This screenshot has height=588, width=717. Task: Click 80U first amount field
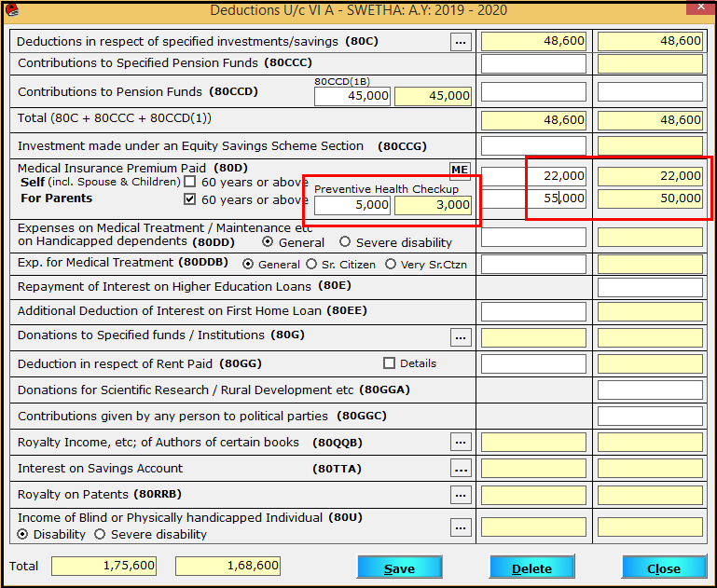[x=533, y=527]
